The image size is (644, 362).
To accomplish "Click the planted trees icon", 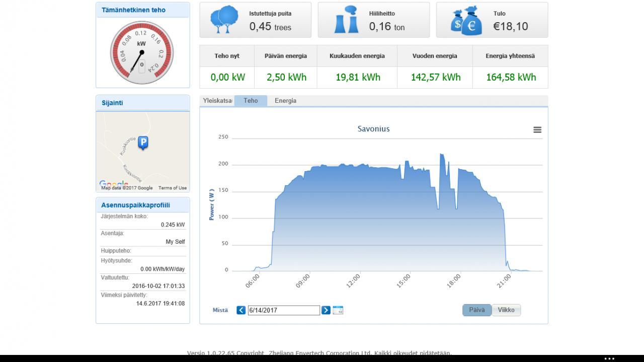I will tap(224, 20).
